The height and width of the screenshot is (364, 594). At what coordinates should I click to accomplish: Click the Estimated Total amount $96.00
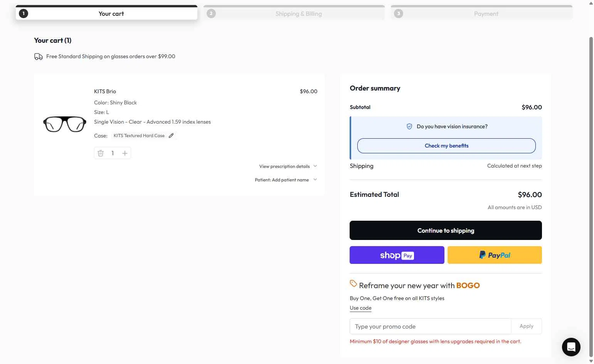pyautogui.click(x=530, y=195)
